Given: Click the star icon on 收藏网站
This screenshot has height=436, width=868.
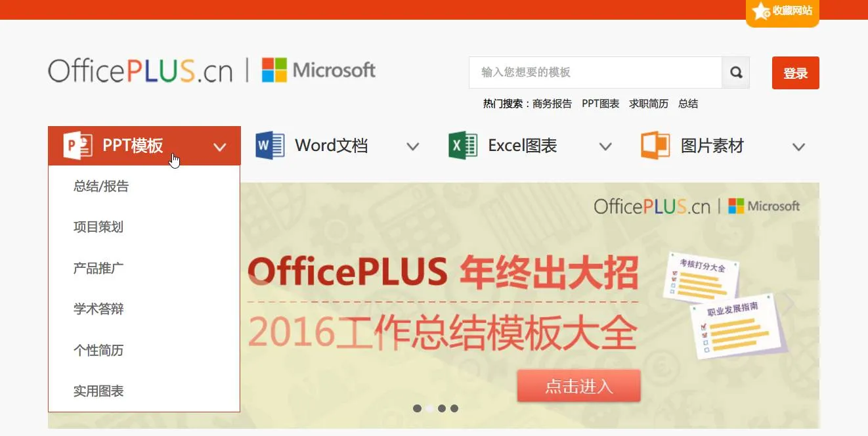Looking at the screenshot, I should pyautogui.click(x=760, y=11).
